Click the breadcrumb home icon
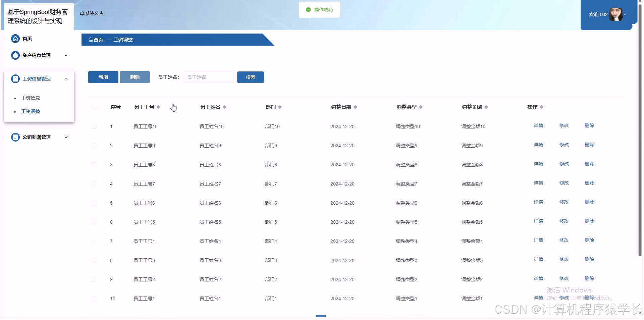 tap(91, 40)
